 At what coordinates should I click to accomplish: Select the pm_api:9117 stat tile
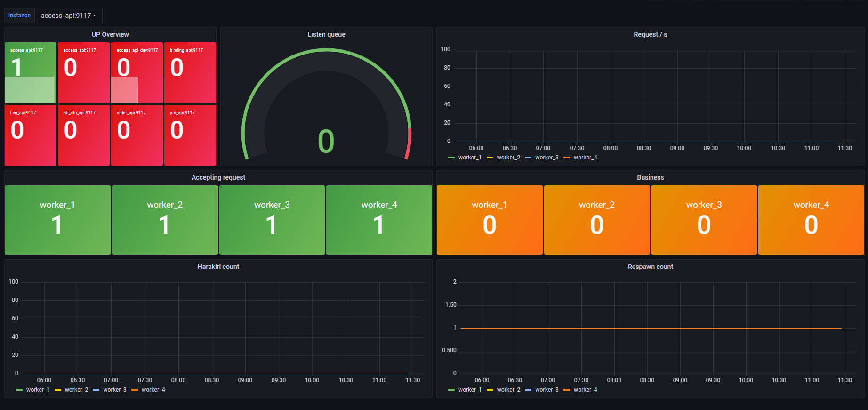tap(190, 135)
